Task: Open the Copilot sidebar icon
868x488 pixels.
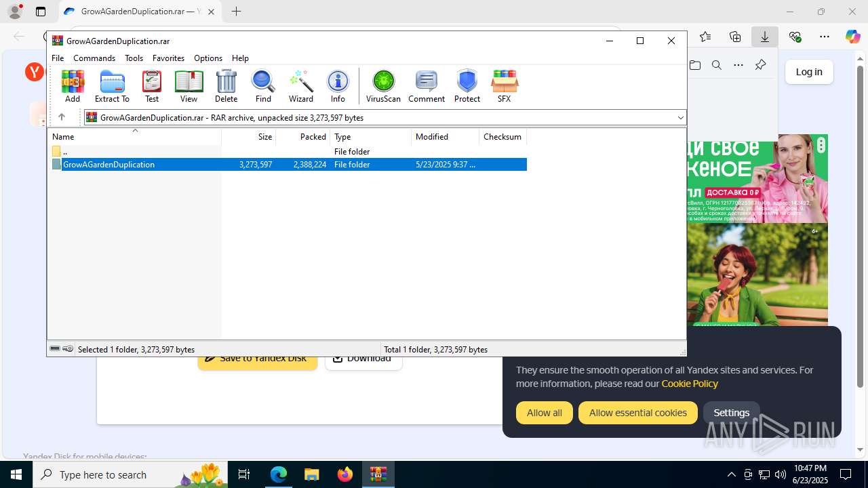Action: coord(852,37)
